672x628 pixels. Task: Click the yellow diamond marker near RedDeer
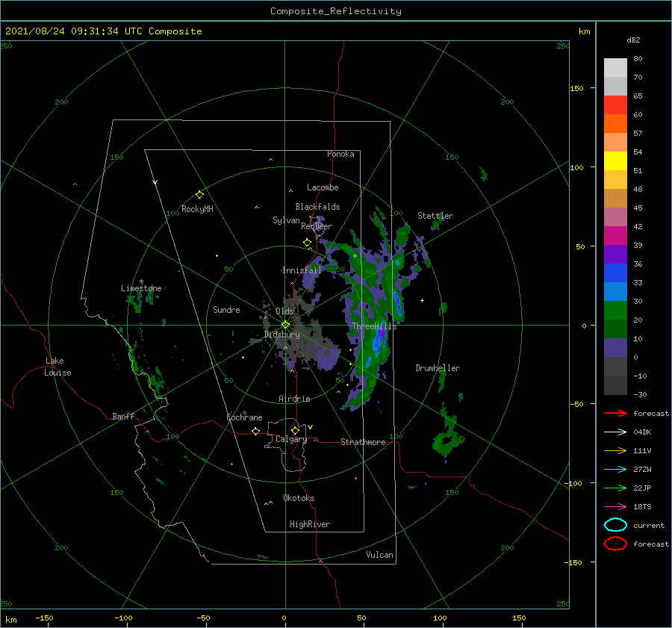pyautogui.click(x=307, y=243)
